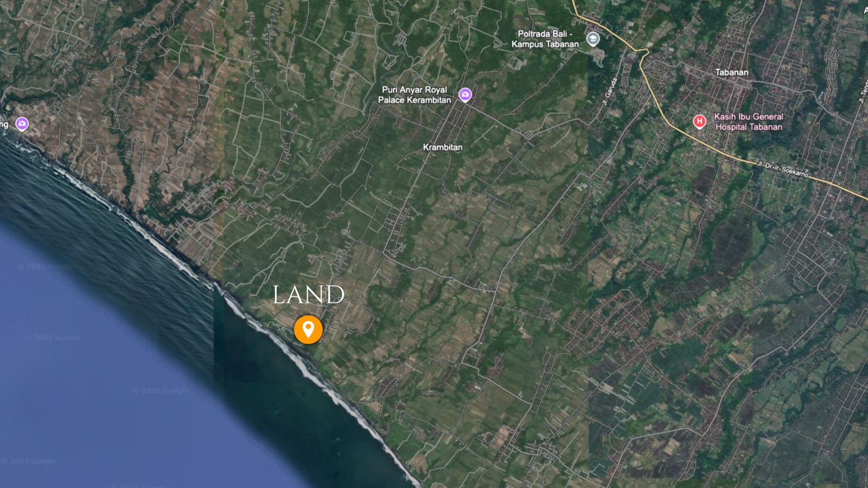The width and height of the screenshot is (868, 488).
Task: Click the Tabanan city name label
Action: pos(732,72)
